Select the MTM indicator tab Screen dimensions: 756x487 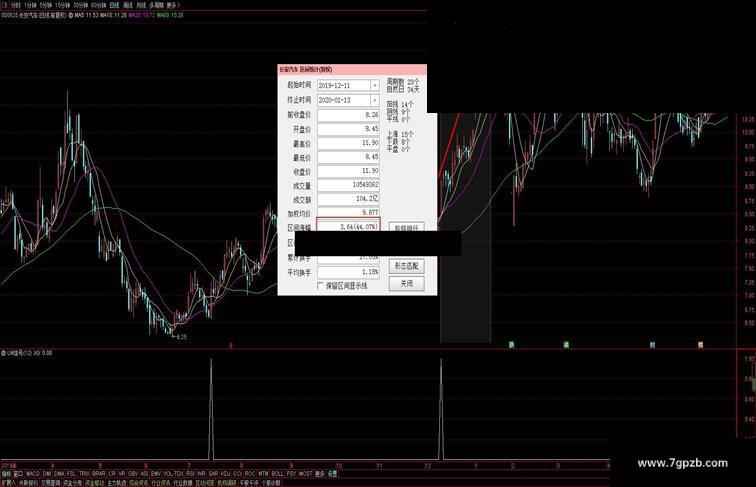(x=263, y=473)
